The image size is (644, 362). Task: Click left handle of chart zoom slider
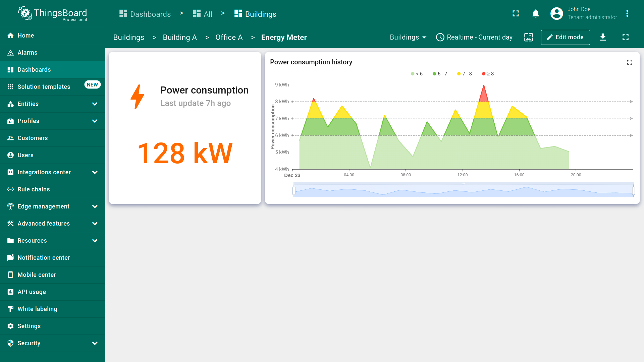coord(294,191)
